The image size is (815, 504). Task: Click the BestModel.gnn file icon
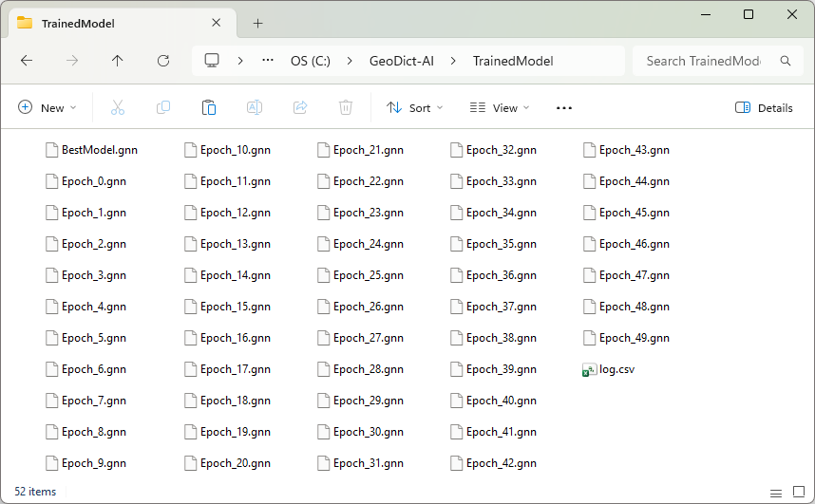51,150
